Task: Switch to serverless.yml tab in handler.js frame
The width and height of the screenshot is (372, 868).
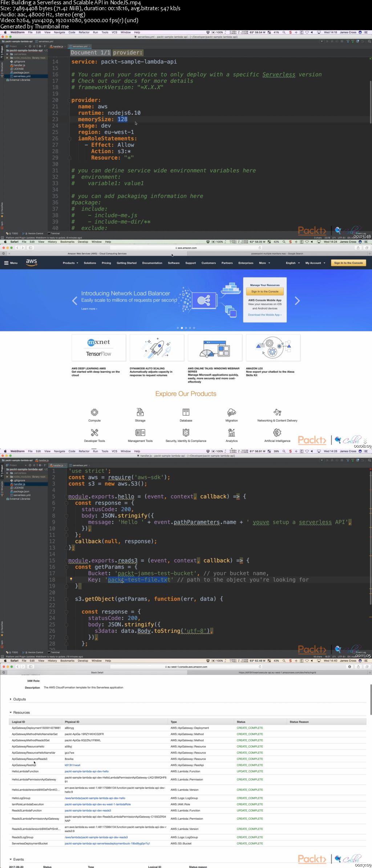Action: click(x=80, y=465)
